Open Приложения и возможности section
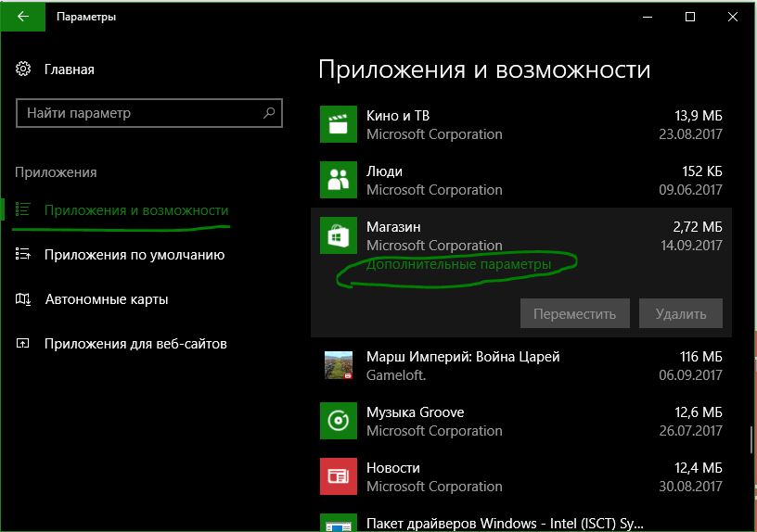The width and height of the screenshot is (757, 532). tap(136, 210)
